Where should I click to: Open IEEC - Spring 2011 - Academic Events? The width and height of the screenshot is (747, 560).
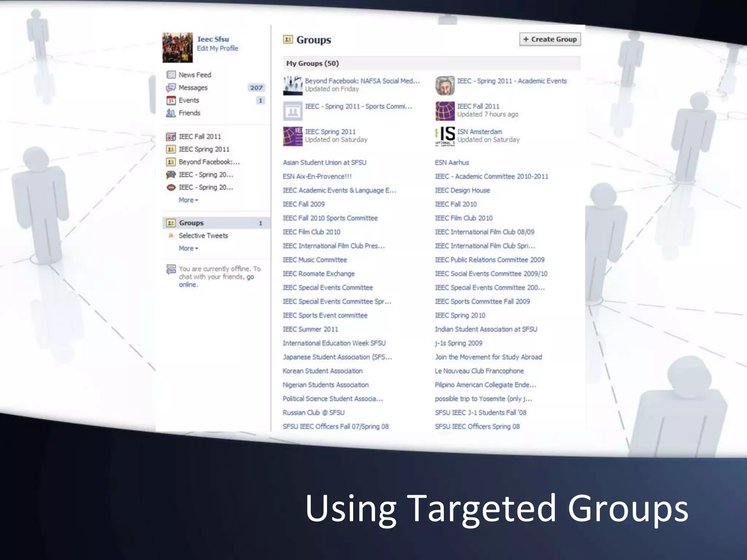[x=512, y=81]
